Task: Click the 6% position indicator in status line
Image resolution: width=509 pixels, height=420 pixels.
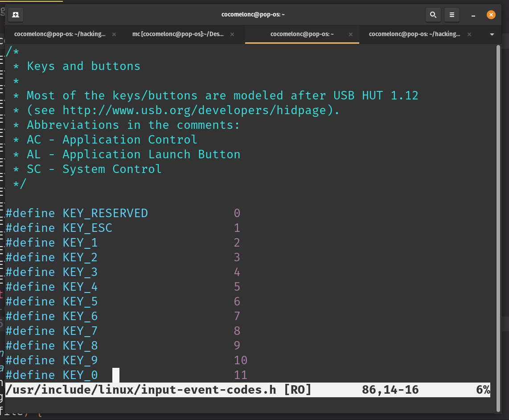Action: click(x=483, y=390)
